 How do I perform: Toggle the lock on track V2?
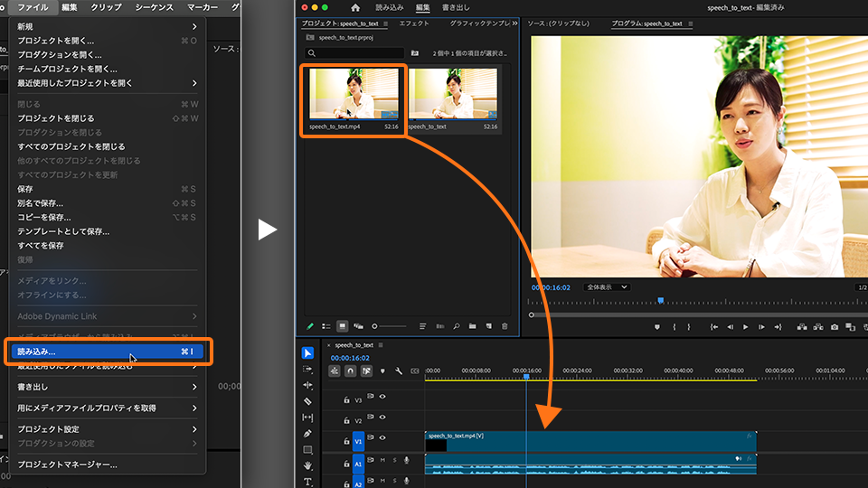coord(347,420)
